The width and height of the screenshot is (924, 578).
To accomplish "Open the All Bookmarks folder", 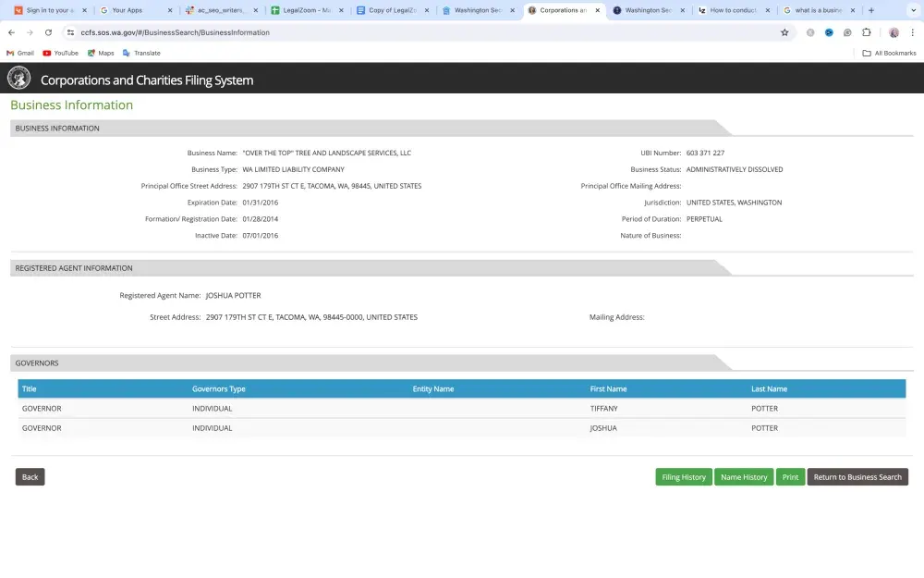I will pos(889,53).
